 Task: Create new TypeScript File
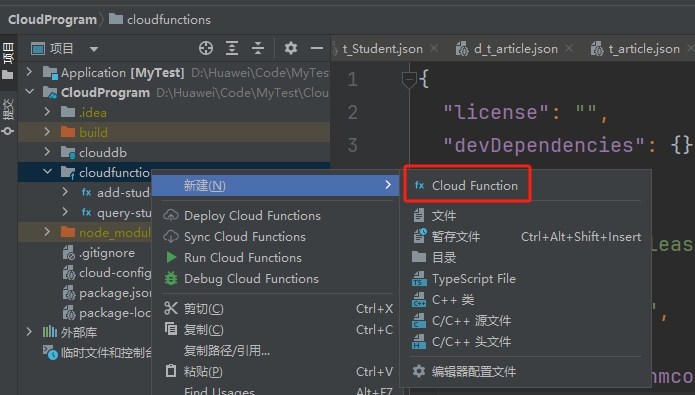526,278
